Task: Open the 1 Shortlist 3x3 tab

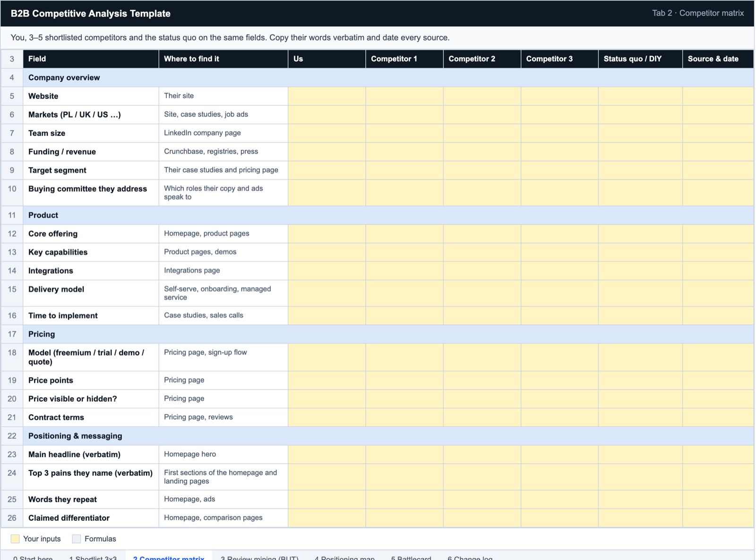Action: point(93,557)
